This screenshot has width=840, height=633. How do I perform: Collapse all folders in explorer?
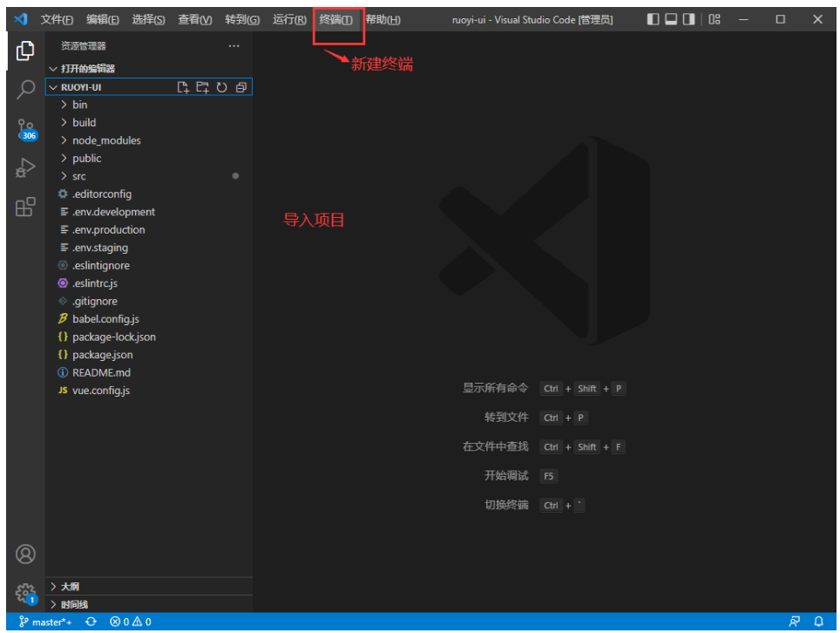click(240, 87)
